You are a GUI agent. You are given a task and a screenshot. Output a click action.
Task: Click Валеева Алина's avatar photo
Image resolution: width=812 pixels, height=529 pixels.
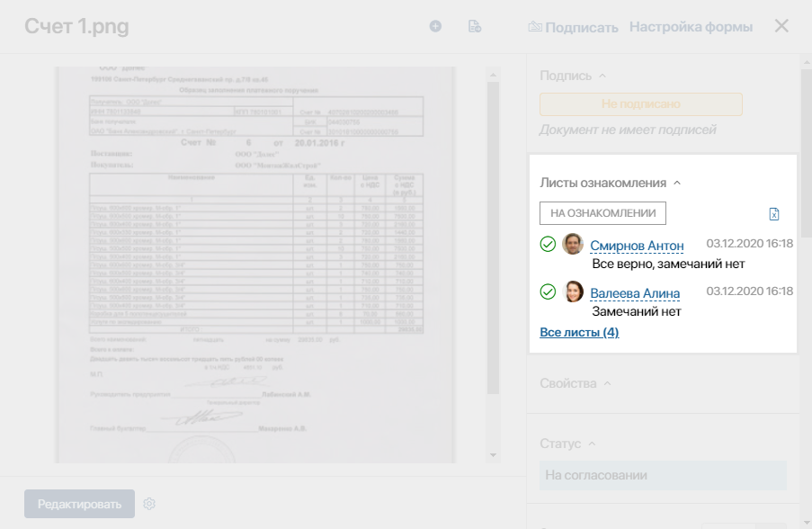coord(573,291)
